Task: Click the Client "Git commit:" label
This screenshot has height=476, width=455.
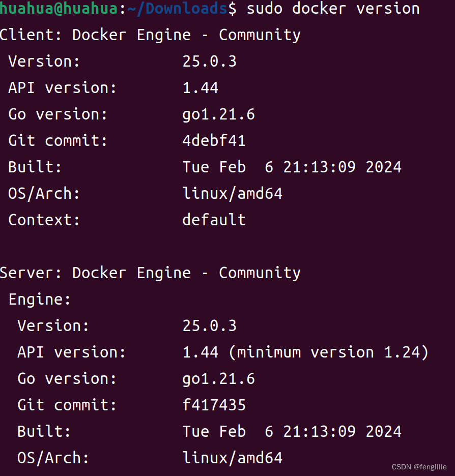Action: pyautogui.click(x=58, y=140)
